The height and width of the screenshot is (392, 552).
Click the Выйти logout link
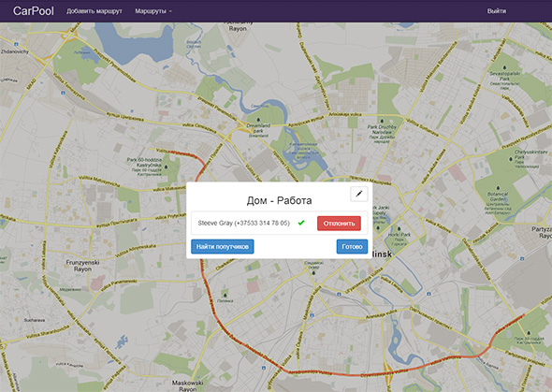[497, 11]
